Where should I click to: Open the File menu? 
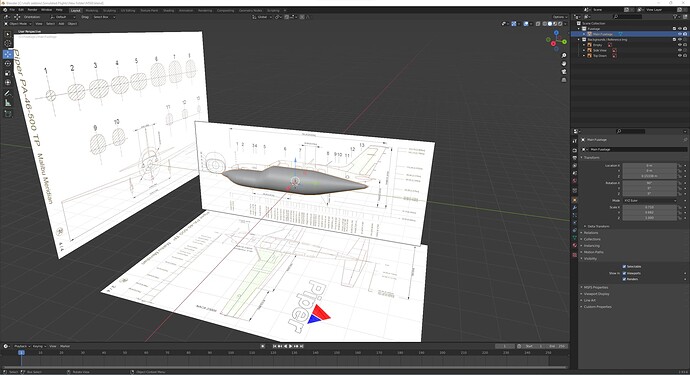tap(12, 10)
